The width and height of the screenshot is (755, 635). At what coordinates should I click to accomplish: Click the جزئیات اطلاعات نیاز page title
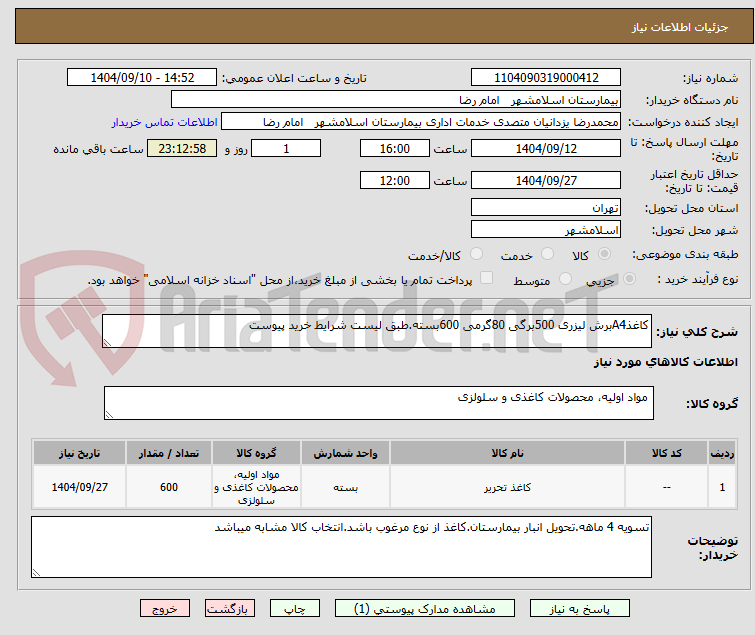click(x=680, y=27)
